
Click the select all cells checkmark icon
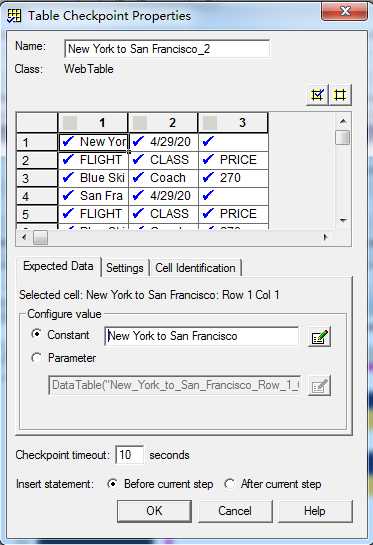pos(317,95)
